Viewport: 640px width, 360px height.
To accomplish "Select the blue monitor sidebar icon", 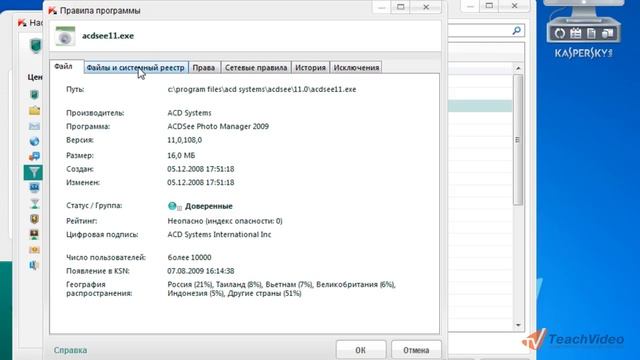I will [34, 188].
